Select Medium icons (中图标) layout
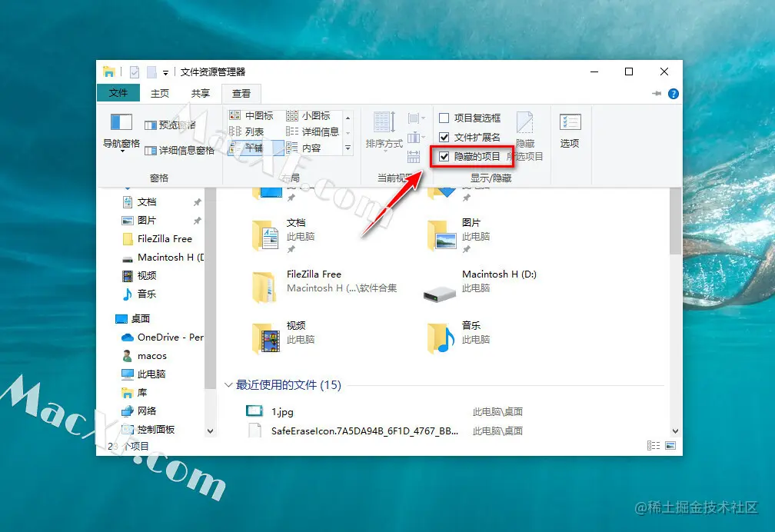The width and height of the screenshot is (775, 532). point(251,115)
